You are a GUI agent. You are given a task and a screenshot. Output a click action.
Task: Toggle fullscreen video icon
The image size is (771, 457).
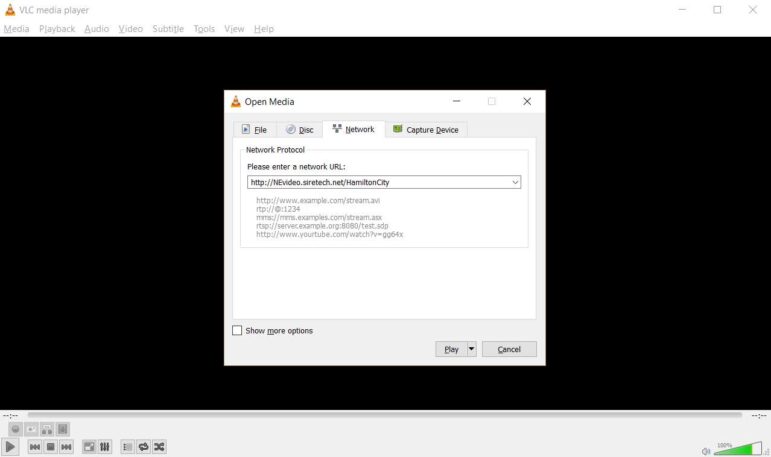(x=89, y=447)
